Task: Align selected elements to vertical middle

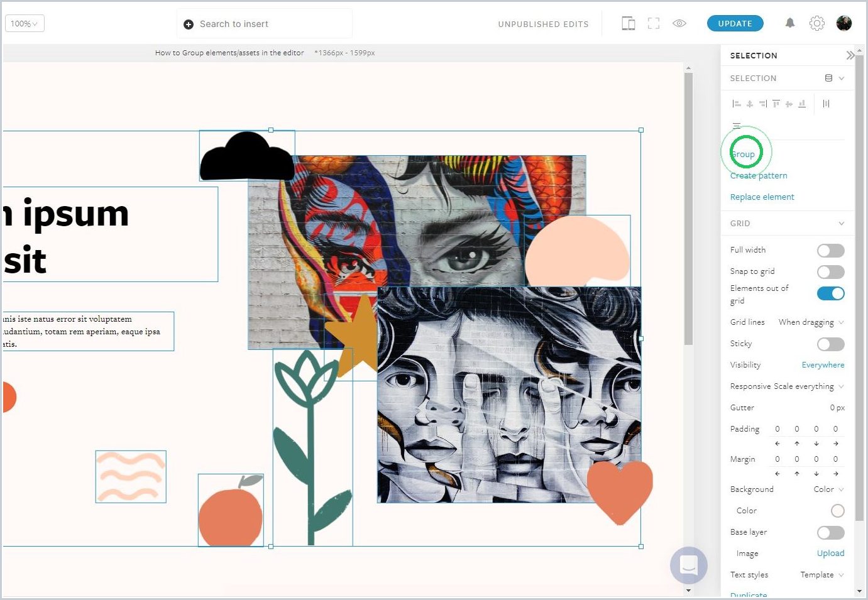Action: pyautogui.click(x=789, y=104)
